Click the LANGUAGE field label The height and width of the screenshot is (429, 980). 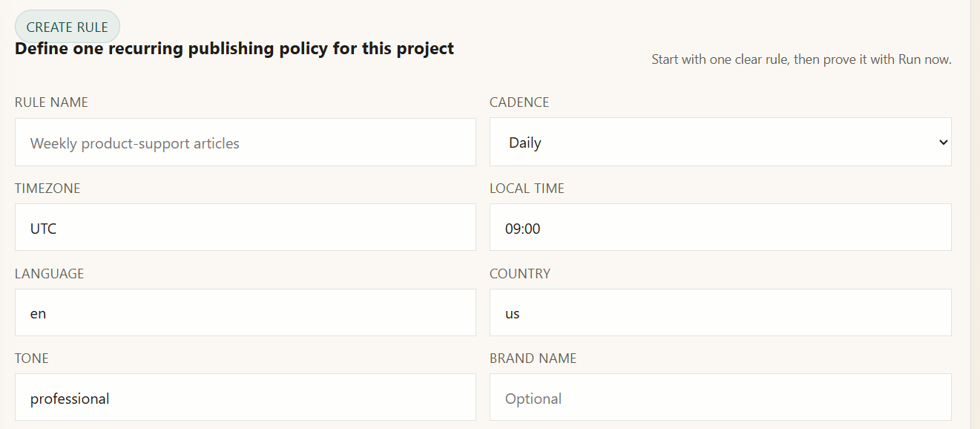click(49, 274)
